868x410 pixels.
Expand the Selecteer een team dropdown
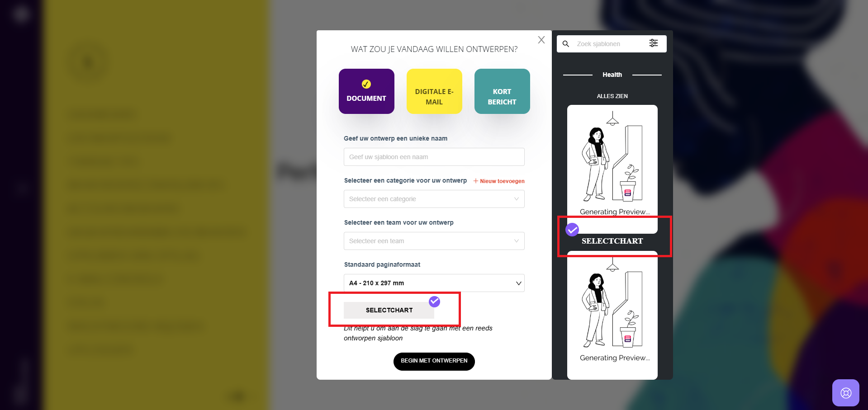(434, 241)
